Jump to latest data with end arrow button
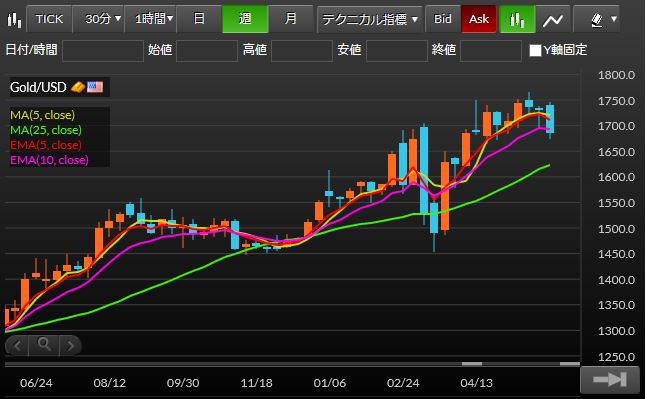646x399 pixels. tap(610, 380)
